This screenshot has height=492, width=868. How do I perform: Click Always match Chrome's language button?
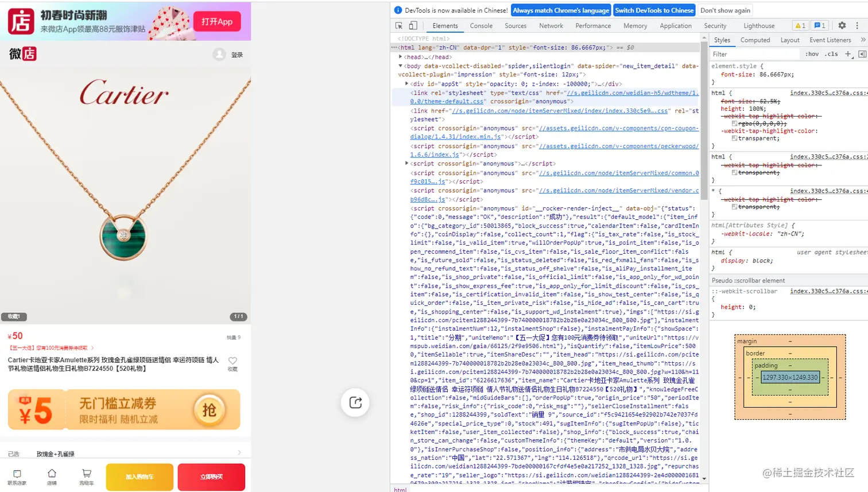[561, 10]
